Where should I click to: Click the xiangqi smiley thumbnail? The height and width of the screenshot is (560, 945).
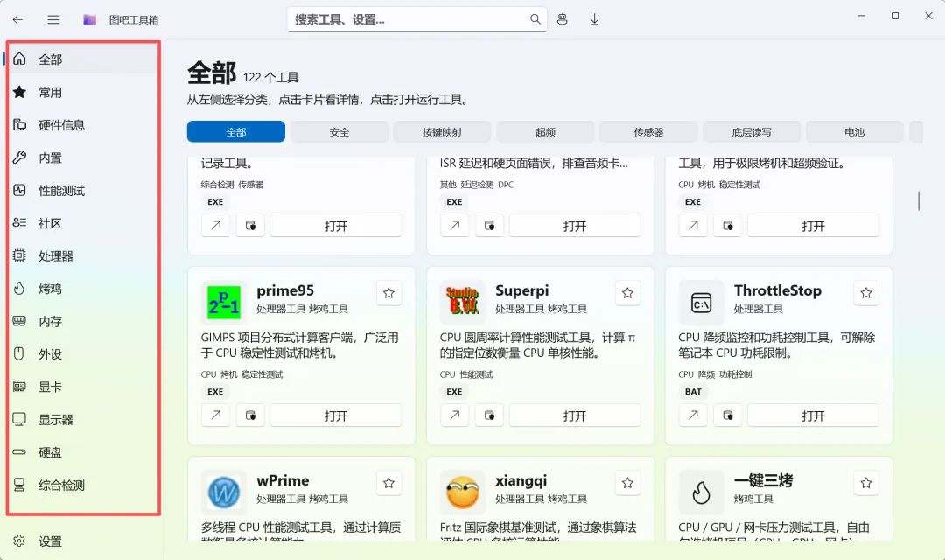point(462,493)
